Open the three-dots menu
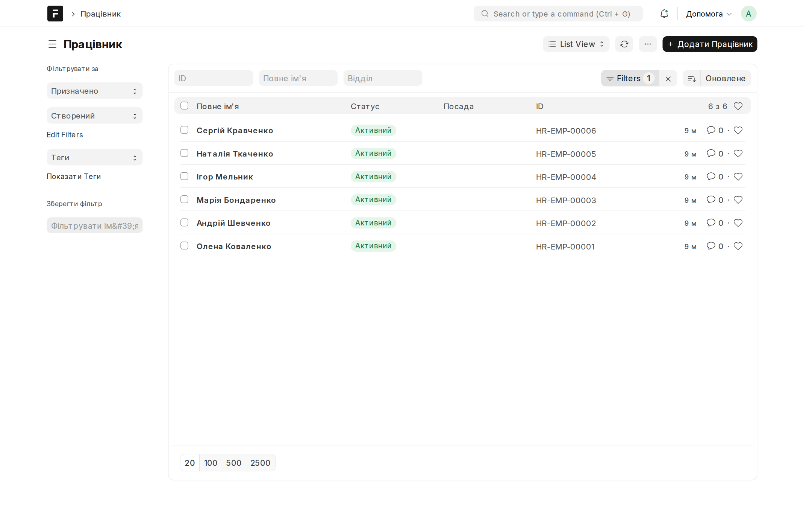This screenshot has height=508, width=812. click(647, 44)
